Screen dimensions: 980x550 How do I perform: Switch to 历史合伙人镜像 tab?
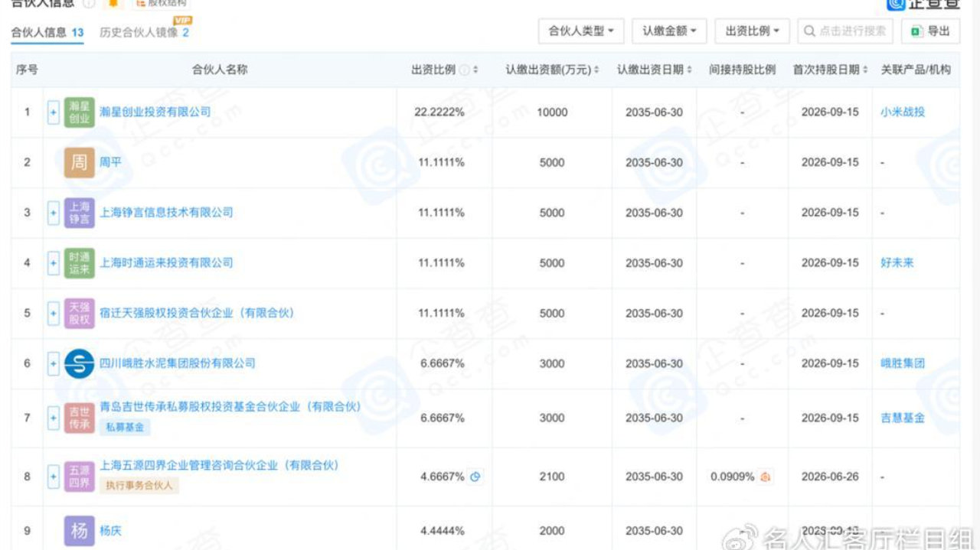click(x=144, y=32)
